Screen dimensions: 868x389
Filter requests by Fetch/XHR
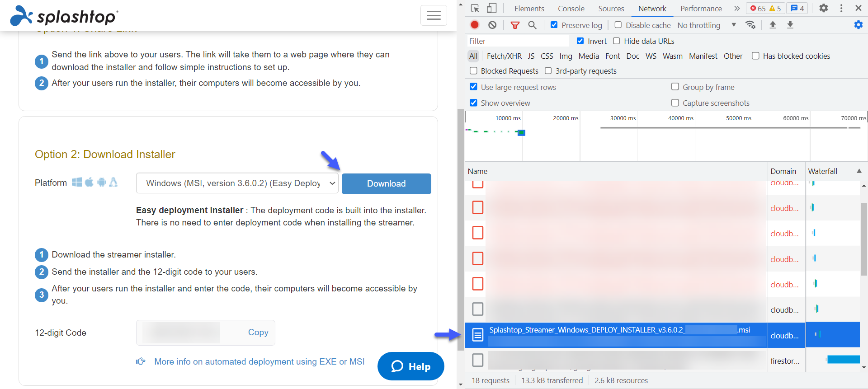pyautogui.click(x=504, y=56)
